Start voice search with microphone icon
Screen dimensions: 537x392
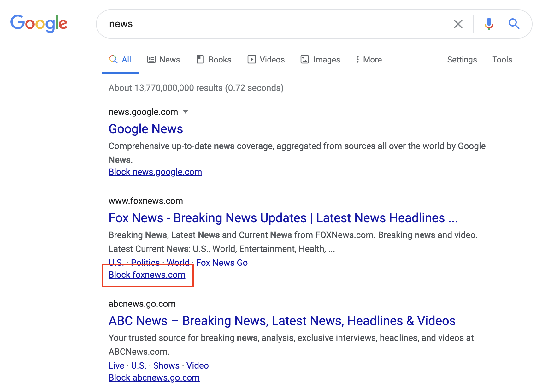(489, 24)
